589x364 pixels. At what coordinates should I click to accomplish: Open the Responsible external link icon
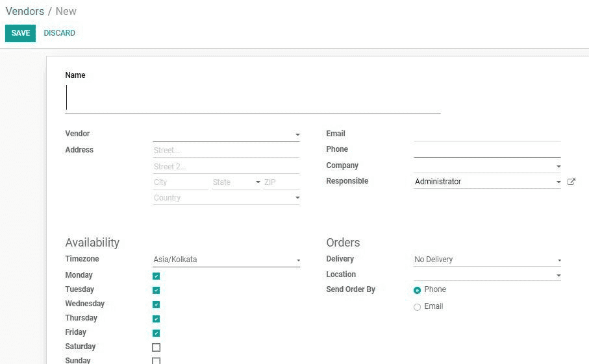pyautogui.click(x=571, y=182)
